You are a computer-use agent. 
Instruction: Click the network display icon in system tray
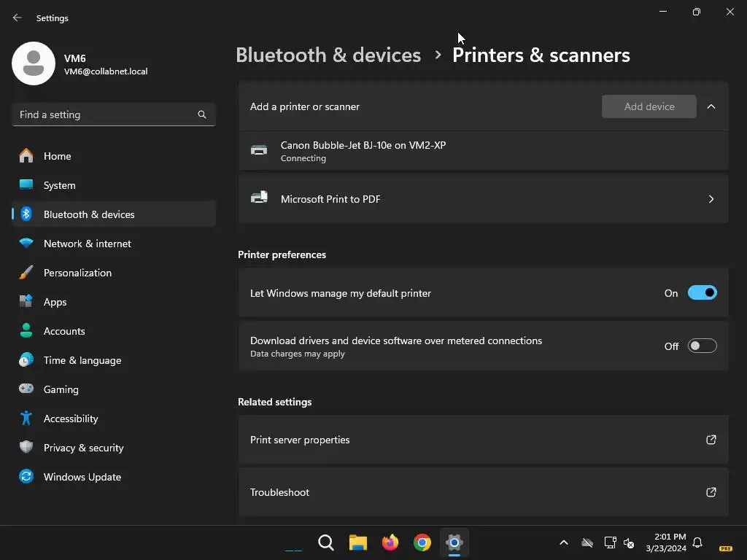(610, 542)
